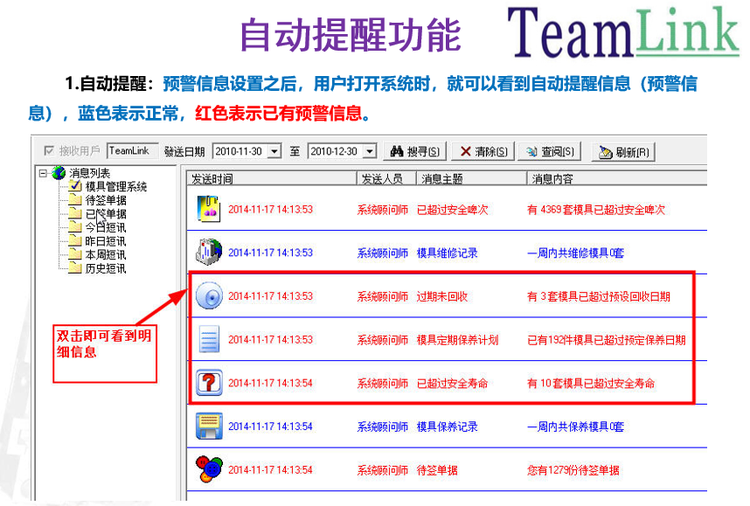Click subject 模具定期保养计划

pos(457,340)
